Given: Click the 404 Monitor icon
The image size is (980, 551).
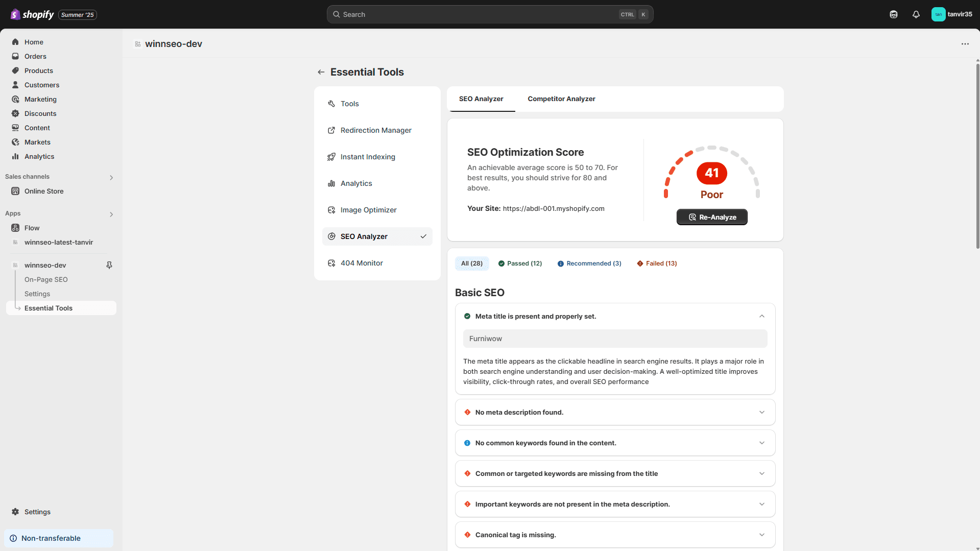Looking at the screenshot, I should pyautogui.click(x=331, y=263).
